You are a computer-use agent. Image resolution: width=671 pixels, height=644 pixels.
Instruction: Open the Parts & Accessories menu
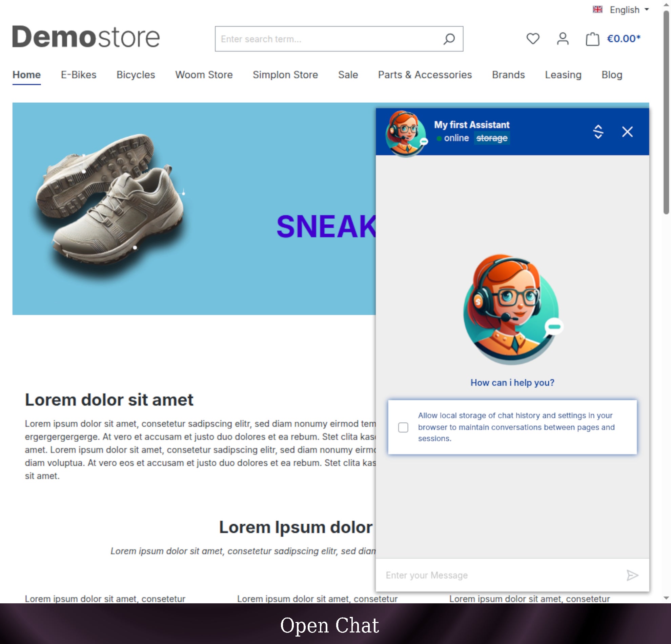point(425,75)
